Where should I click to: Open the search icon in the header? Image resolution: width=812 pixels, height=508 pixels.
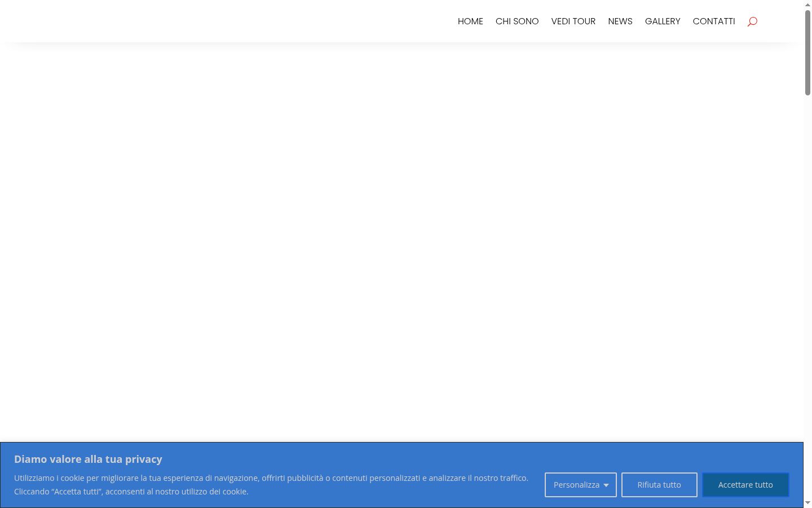click(x=752, y=21)
